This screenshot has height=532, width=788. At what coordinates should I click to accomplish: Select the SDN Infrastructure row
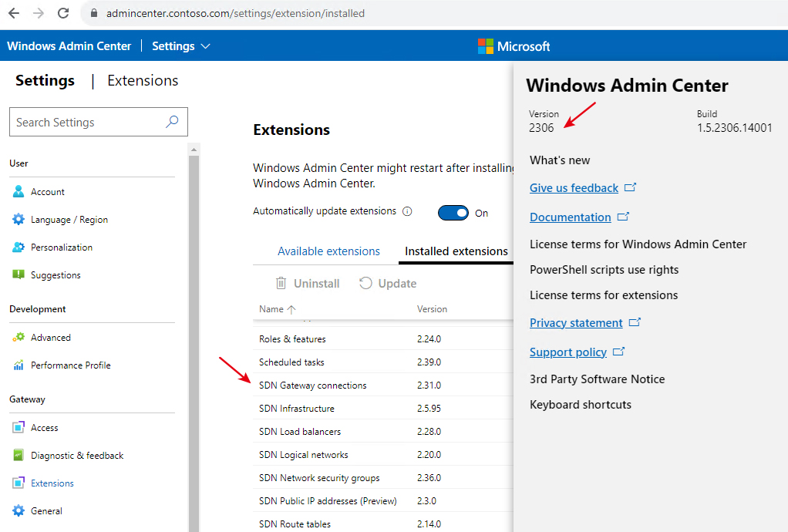click(x=383, y=408)
